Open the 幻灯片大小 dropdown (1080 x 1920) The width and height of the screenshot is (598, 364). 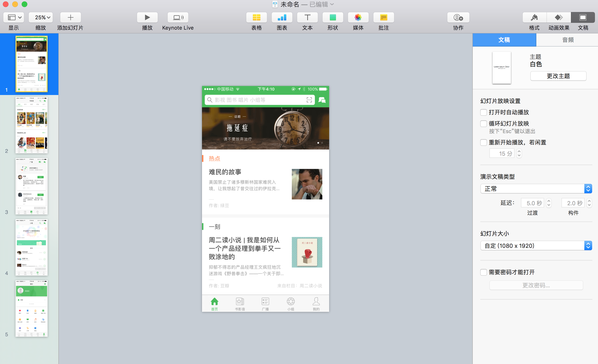click(x=536, y=246)
